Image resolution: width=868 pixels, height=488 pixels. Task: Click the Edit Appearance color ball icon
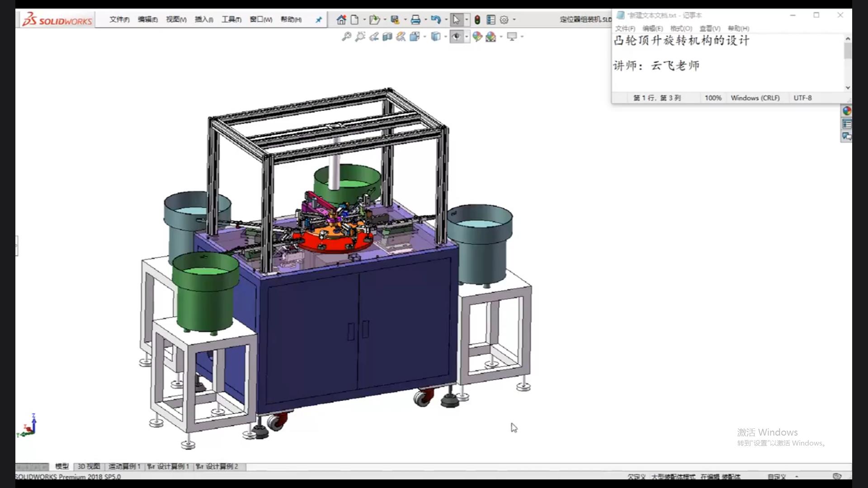[477, 37]
